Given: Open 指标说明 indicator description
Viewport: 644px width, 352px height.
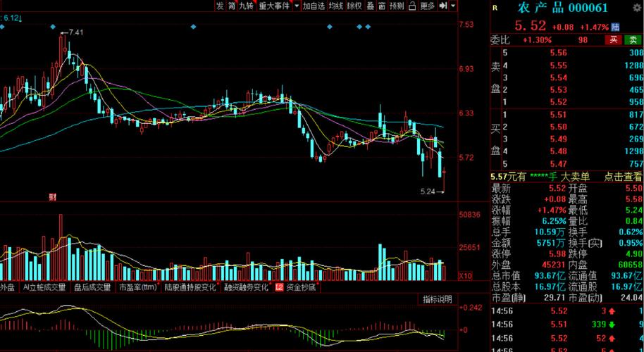Looking at the screenshot, I should (438, 299).
